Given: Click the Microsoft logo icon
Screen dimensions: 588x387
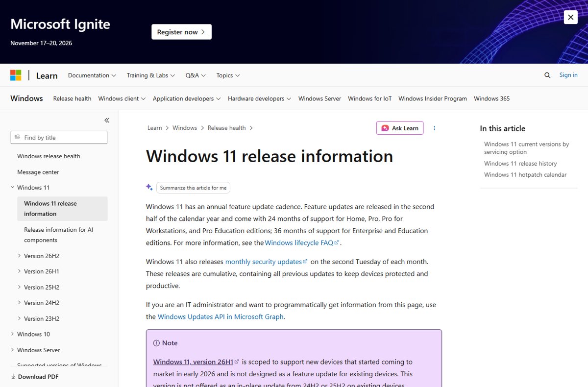Looking at the screenshot, I should (16, 75).
